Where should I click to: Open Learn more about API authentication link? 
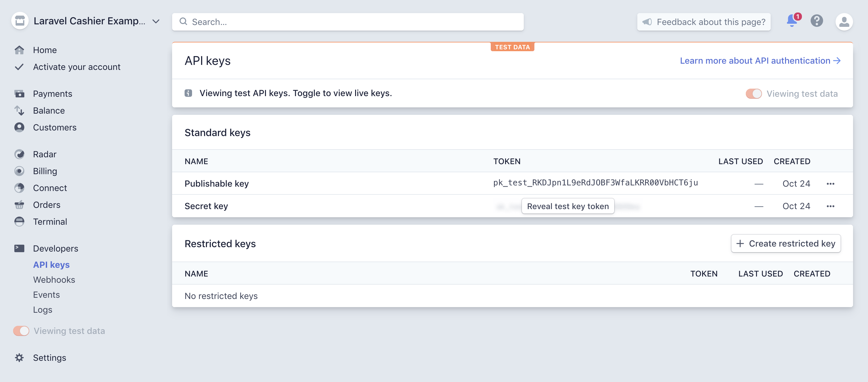click(x=760, y=61)
